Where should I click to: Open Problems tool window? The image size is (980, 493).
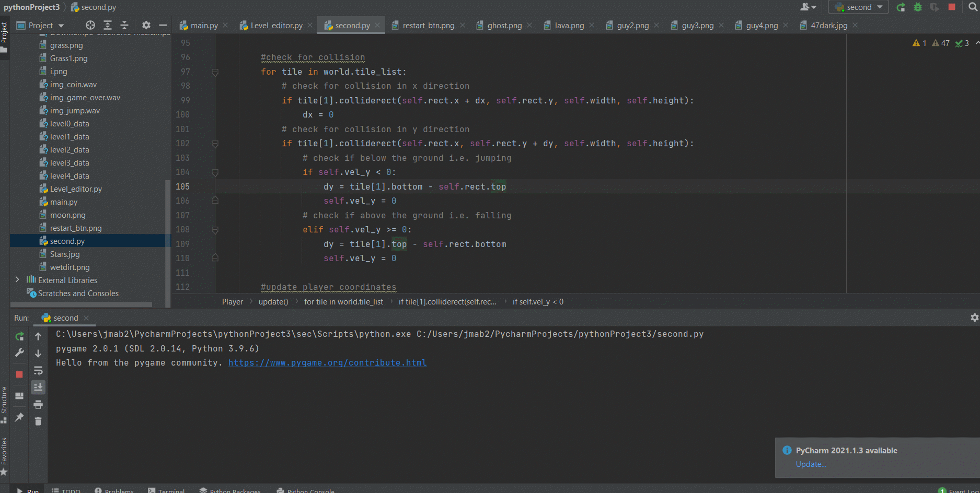pos(114,490)
